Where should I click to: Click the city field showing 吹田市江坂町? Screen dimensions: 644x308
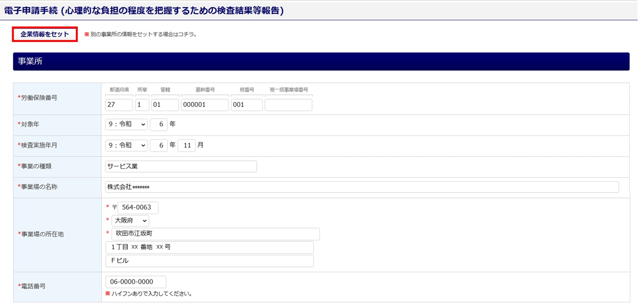(x=215, y=234)
